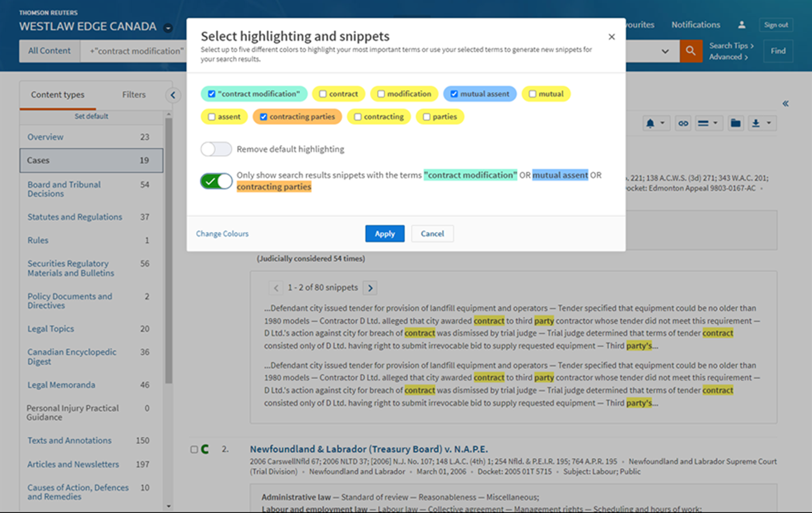This screenshot has width=812, height=513.
Task: Click the orange search magnifier button
Action: (690, 51)
